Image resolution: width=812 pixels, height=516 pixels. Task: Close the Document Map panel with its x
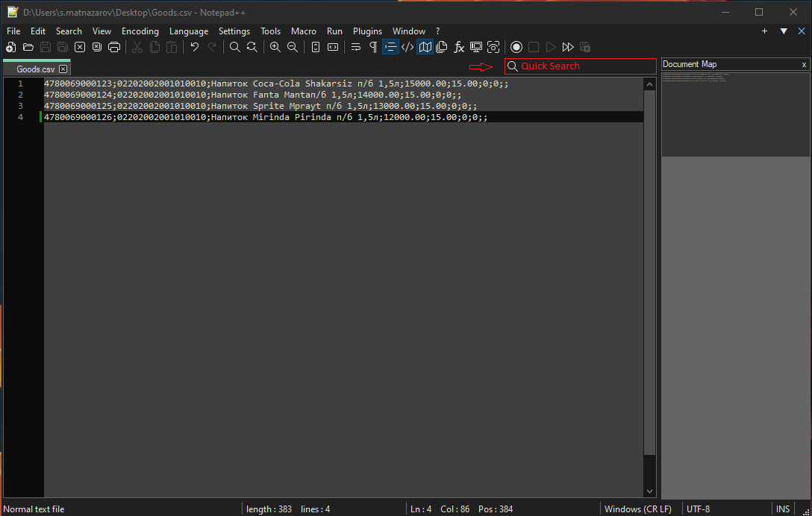[x=804, y=64]
